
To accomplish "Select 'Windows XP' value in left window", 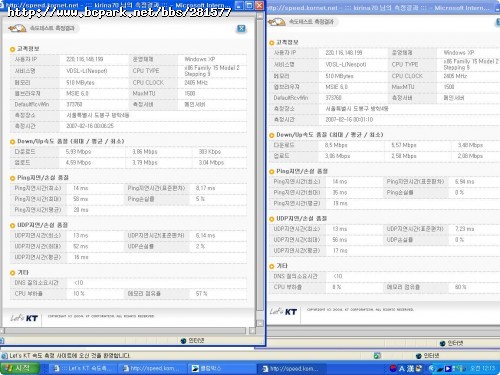I will (200, 59).
